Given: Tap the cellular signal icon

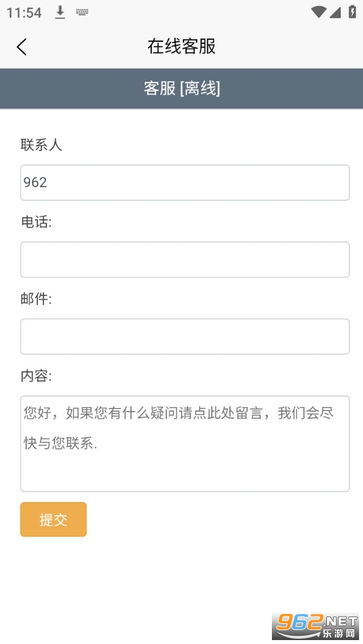Looking at the screenshot, I should [335, 12].
